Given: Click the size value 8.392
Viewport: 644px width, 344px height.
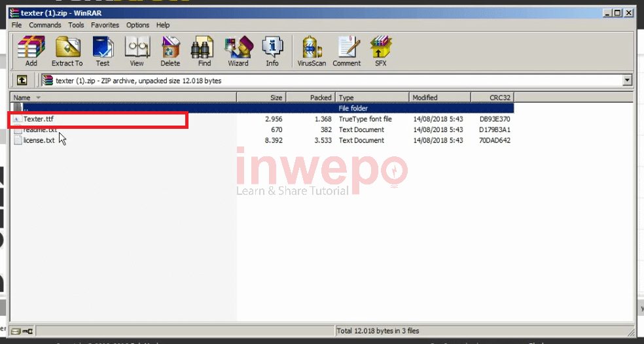Looking at the screenshot, I should pyautogui.click(x=274, y=141).
